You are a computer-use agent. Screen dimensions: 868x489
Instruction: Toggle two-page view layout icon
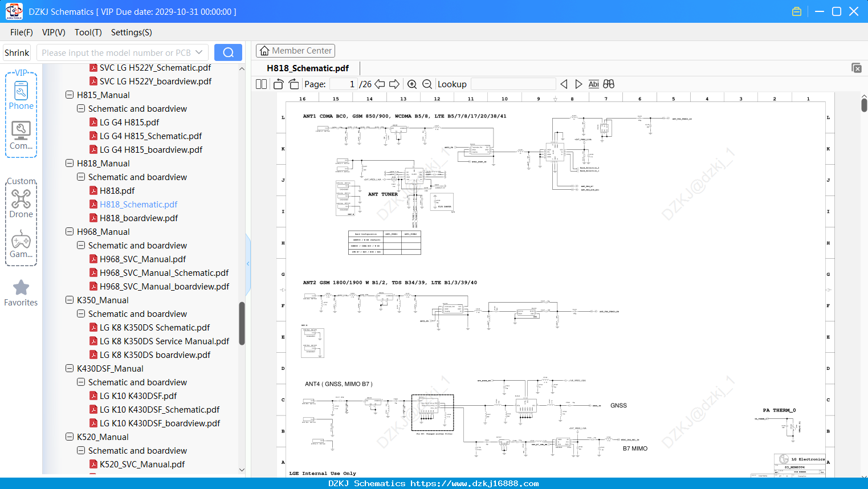pyautogui.click(x=261, y=84)
